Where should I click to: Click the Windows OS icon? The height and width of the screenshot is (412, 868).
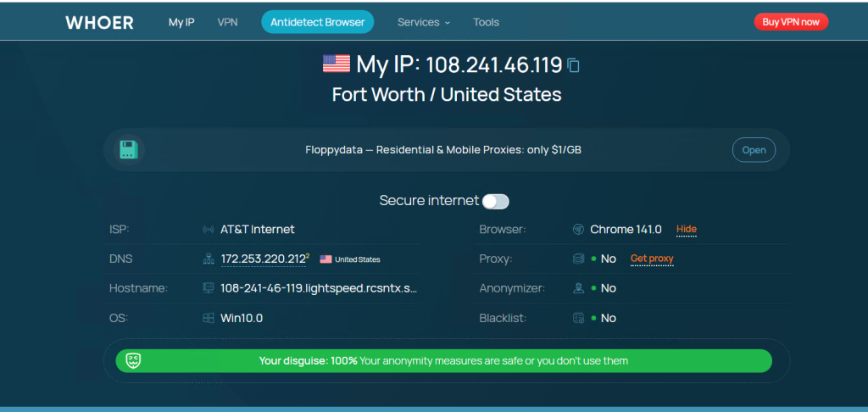(208, 318)
